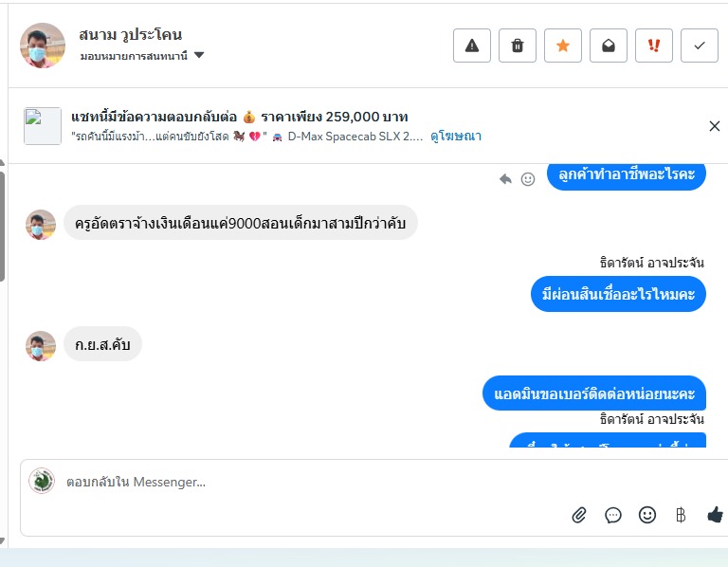728x567 pixels.
Task: Open emoji reaction for the top message
Action: [x=528, y=178]
